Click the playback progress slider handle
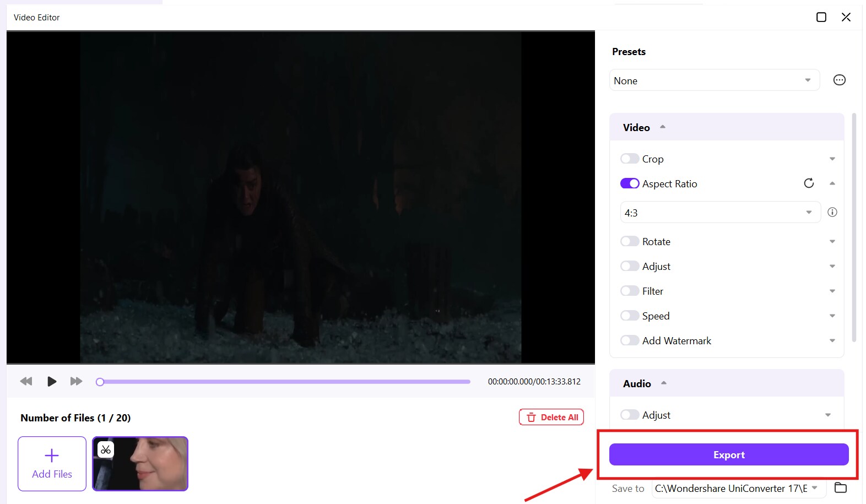This screenshot has height=504, width=866. click(100, 382)
